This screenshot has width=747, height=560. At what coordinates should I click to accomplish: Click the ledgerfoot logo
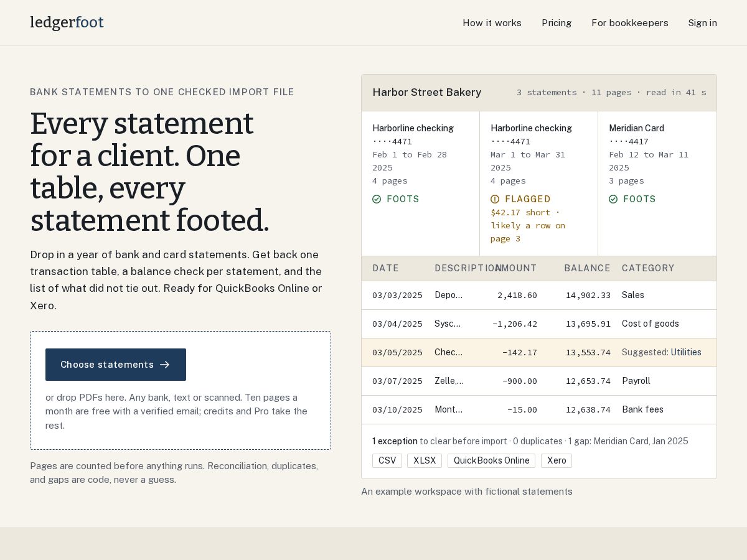(x=67, y=22)
